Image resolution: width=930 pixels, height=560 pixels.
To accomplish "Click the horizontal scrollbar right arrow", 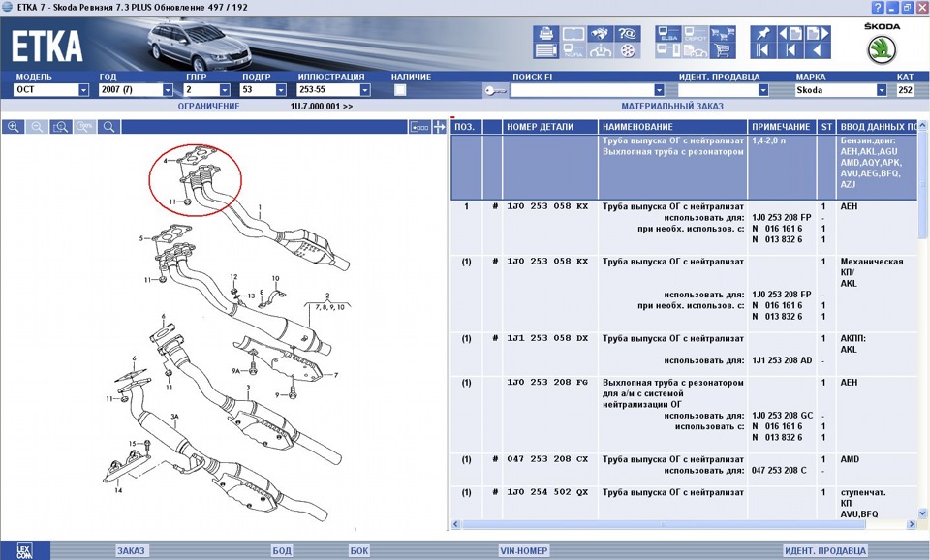I will click(911, 524).
